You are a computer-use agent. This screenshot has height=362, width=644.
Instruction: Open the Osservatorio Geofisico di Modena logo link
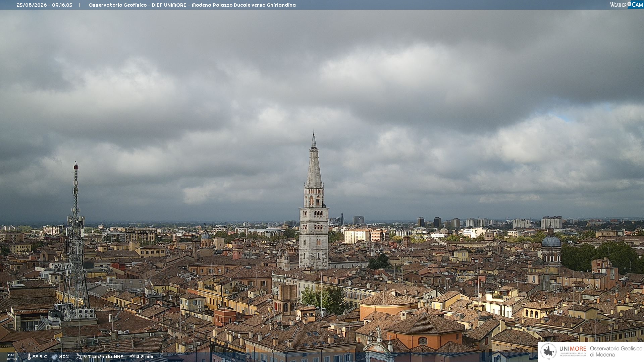(591, 352)
